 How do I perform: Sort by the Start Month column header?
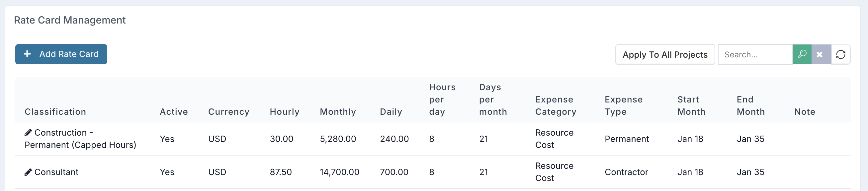click(691, 105)
